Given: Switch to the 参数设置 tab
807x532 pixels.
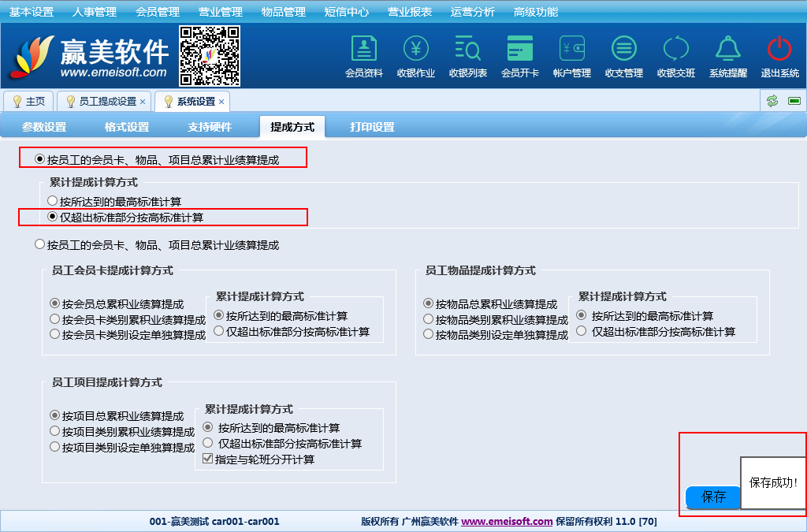Looking at the screenshot, I should (44, 127).
